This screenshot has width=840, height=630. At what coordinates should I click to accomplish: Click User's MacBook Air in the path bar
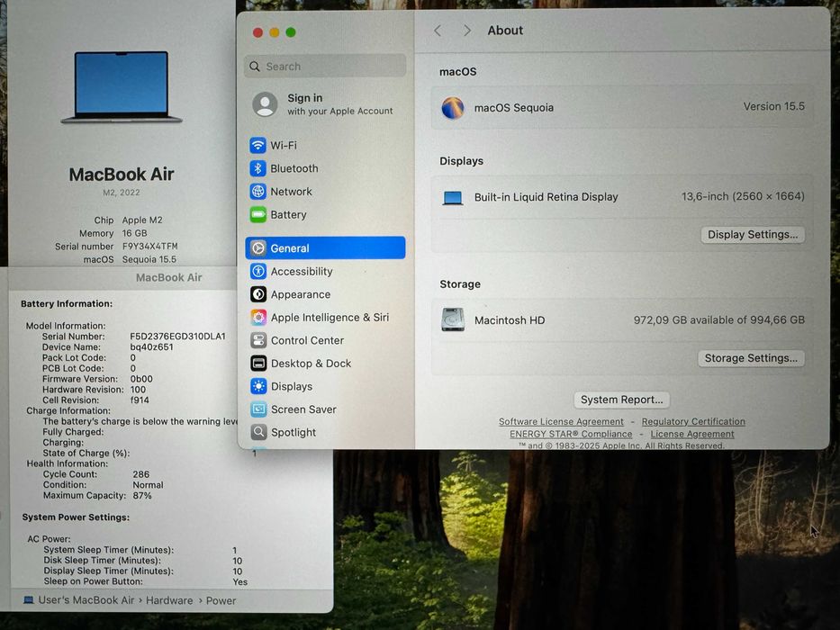[x=86, y=600]
